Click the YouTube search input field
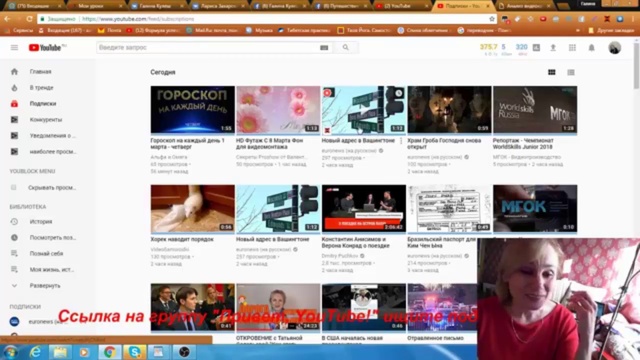The width and height of the screenshot is (640, 360). (x=208, y=48)
